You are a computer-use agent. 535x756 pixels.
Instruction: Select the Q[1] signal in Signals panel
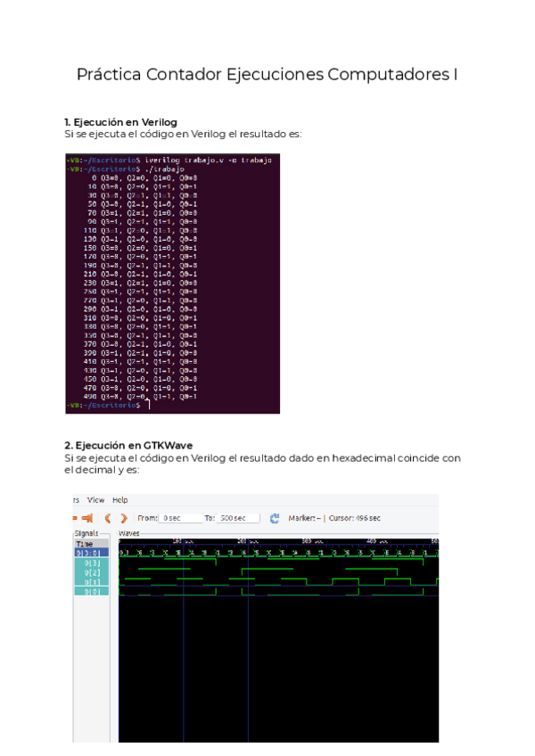point(92,582)
